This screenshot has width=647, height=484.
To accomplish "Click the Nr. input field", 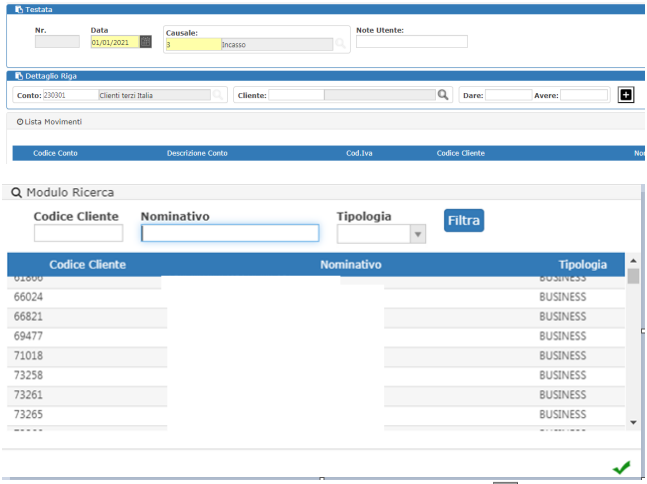I will coord(57,42).
